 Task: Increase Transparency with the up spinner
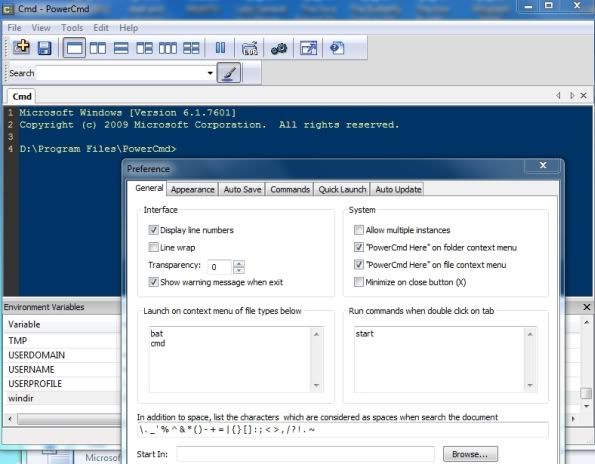tap(239, 263)
